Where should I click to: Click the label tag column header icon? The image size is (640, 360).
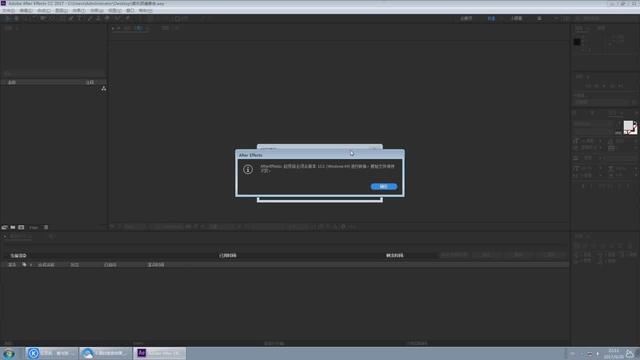click(x=24, y=265)
